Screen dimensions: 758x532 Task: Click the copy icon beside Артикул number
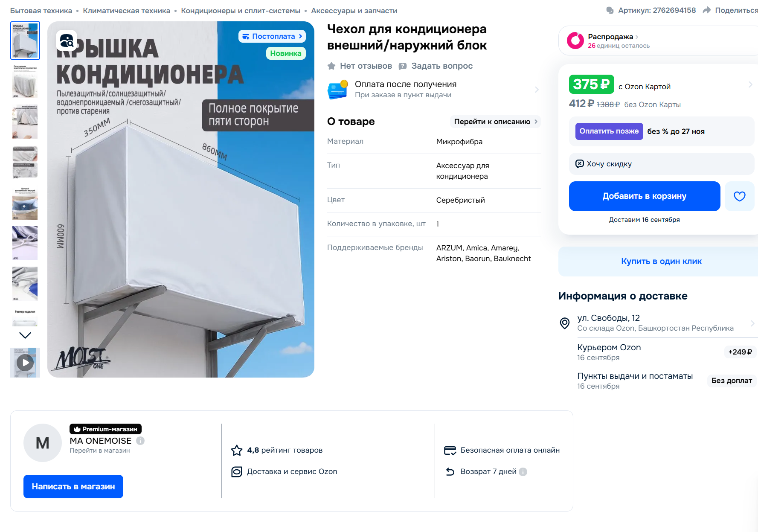(610, 10)
